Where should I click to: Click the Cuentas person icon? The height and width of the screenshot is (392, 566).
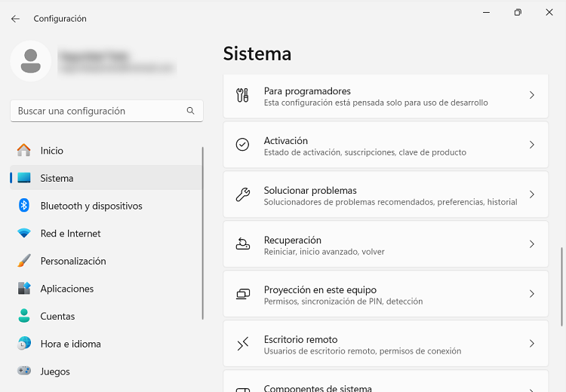24,317
